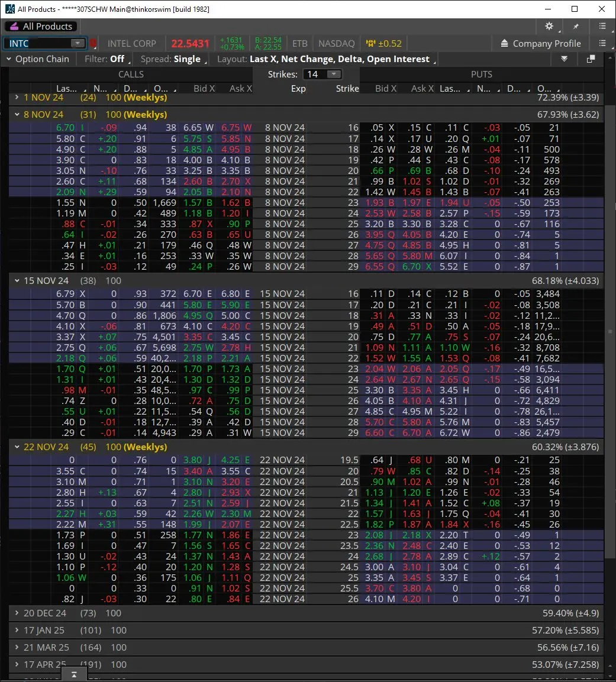Screen dimensions: 616x682
Task: Expand the 1 NOV 24 expiration row
Action: 17,97
